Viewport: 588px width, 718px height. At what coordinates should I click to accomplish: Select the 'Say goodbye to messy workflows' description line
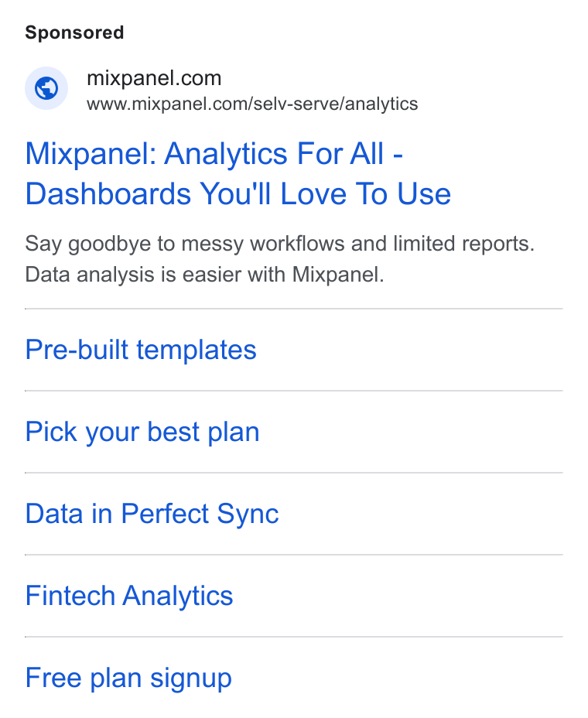(280, 243)
